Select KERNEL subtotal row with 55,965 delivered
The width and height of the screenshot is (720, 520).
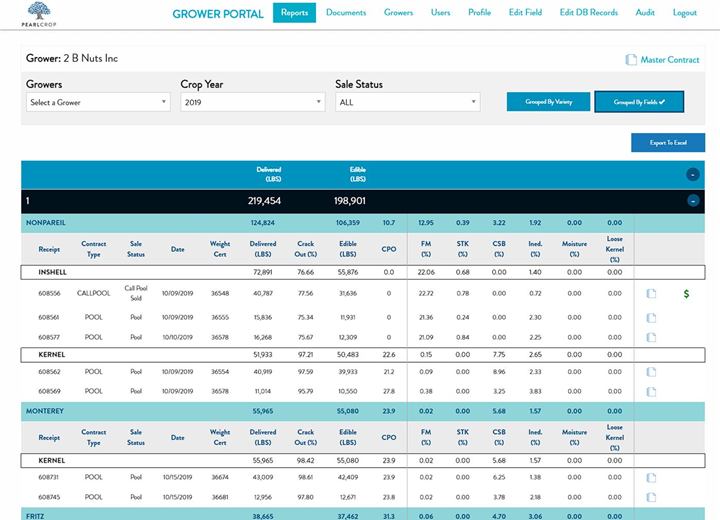coord(363,460)
